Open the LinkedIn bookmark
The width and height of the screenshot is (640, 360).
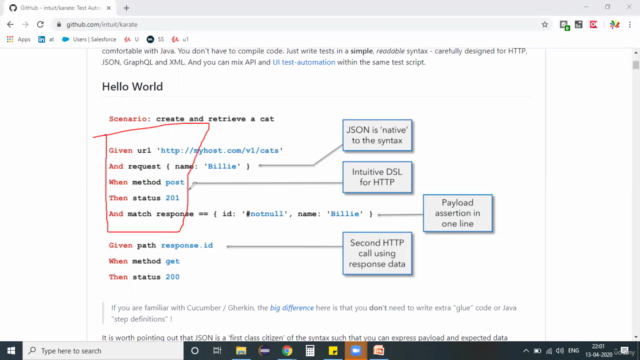(46, 39)
